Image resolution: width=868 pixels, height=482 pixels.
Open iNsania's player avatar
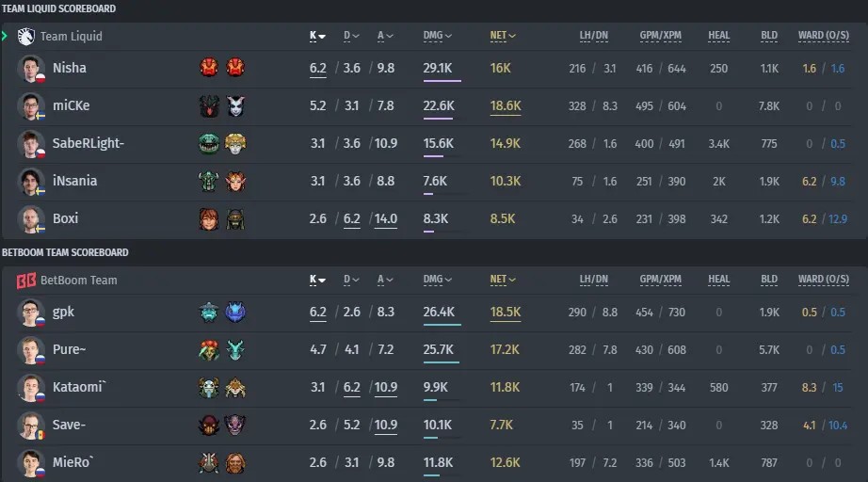[x=31, y=181]
